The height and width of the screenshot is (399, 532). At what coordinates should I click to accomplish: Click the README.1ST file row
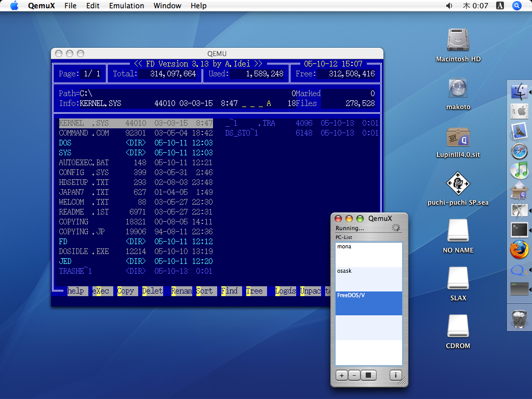pos(136,212)
